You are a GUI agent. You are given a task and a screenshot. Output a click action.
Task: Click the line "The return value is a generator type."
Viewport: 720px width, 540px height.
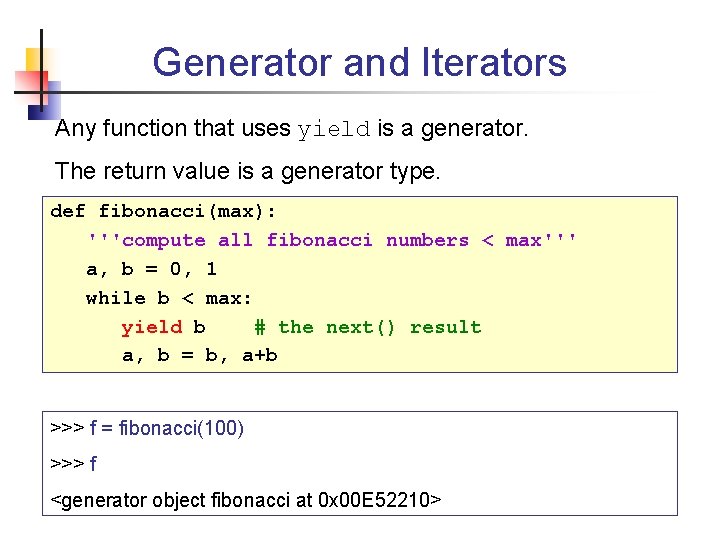pyautogui.click(x=247, y=171)
